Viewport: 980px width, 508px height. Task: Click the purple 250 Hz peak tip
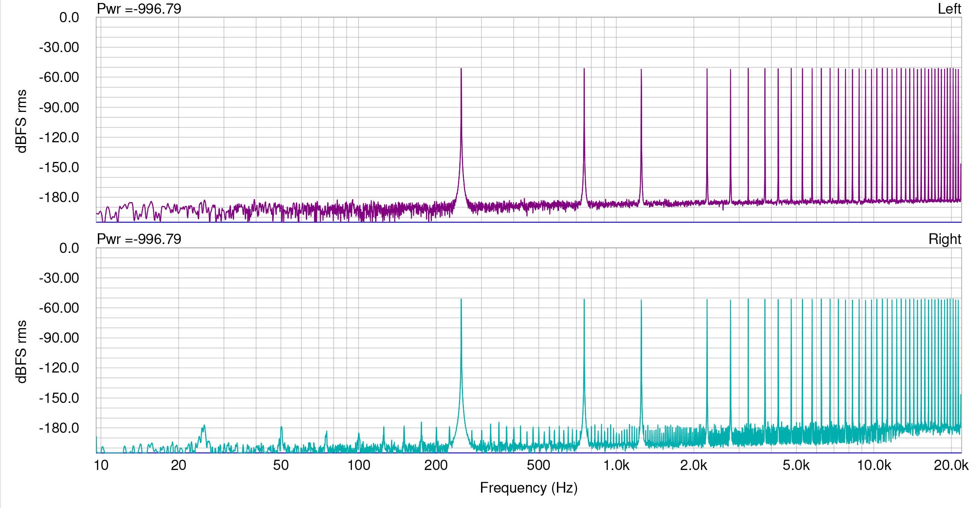[x=461, y=70]
